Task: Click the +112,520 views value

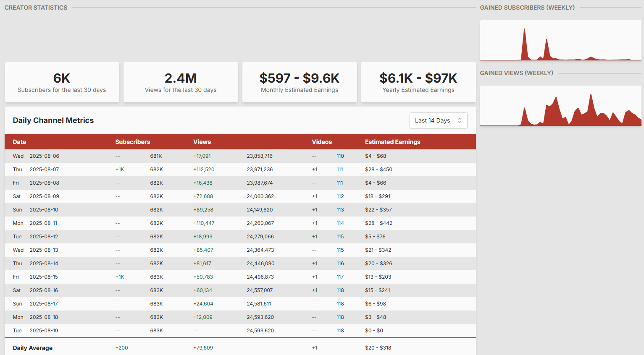Action: (204, 170)
